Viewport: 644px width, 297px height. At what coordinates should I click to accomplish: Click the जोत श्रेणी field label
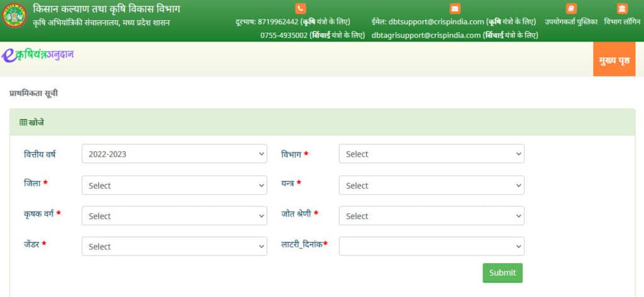tap(296, 213)
